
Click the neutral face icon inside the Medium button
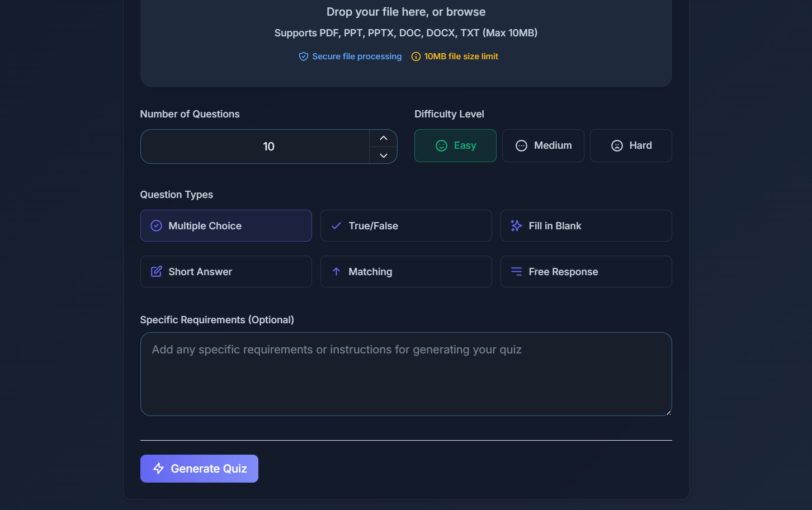coord(521,145)
